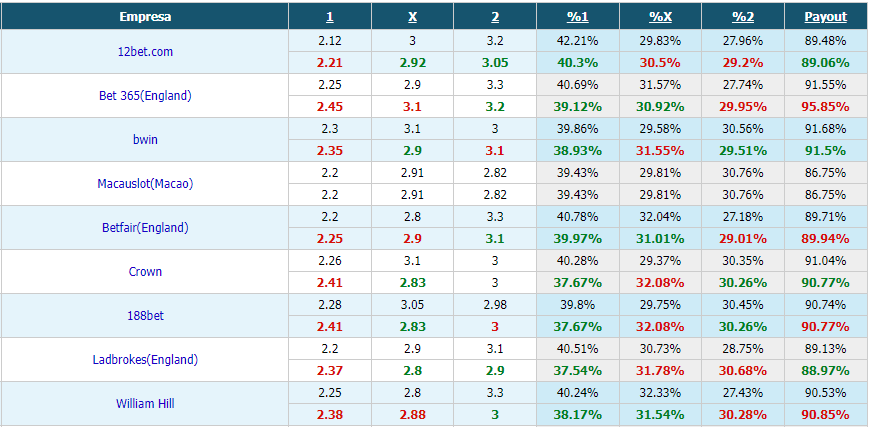Open the Crown bookmaker link
Viewport: 871px width, 427px height.
(x=145, y=272)
